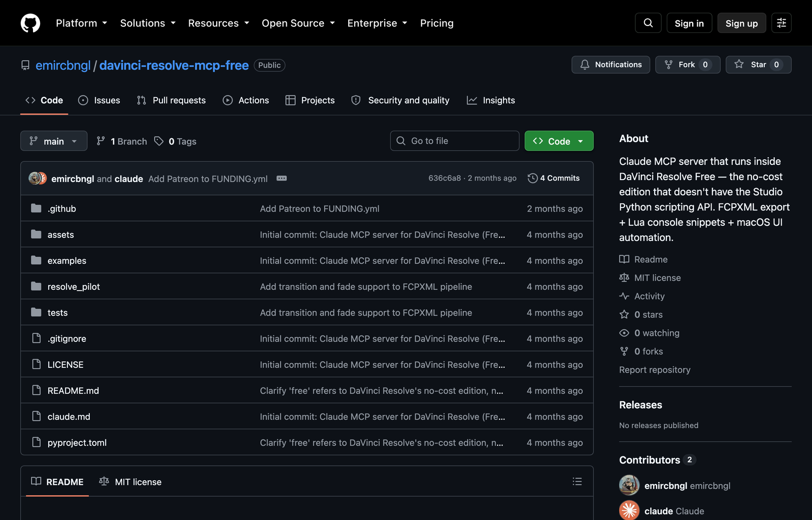
Task: Open the .gitignore file
Action: [x=66, y=338]
